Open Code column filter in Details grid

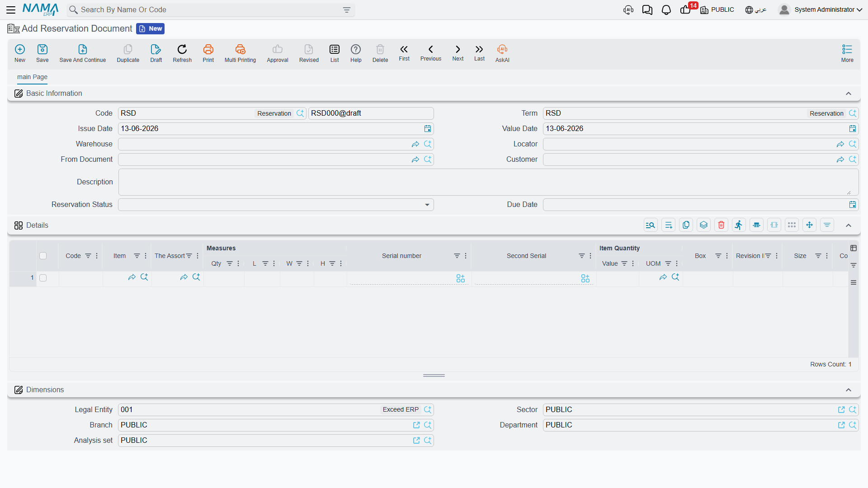point(88,256)
